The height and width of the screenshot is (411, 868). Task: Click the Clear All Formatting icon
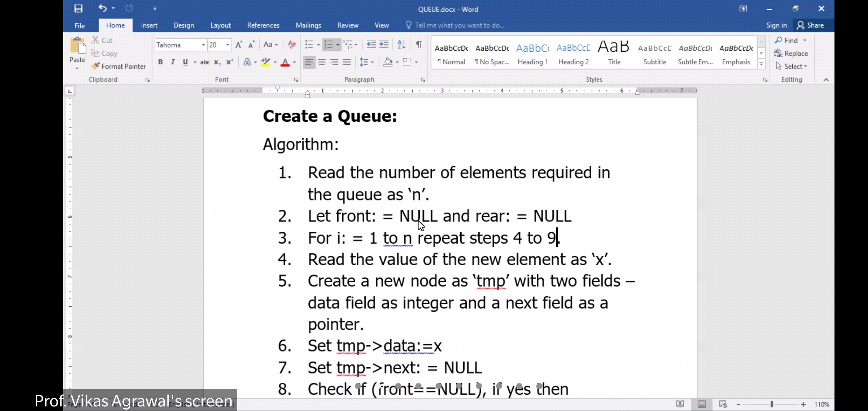tap(292, 45)
